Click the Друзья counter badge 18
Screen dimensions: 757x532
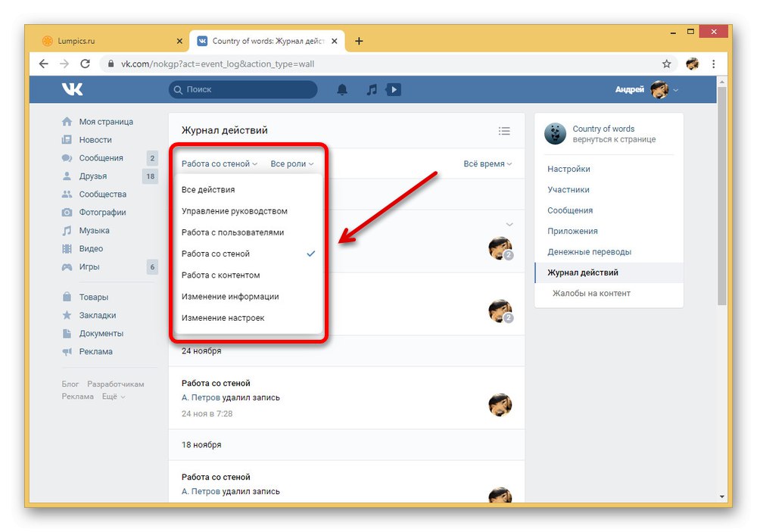click(x=151, y=176)
